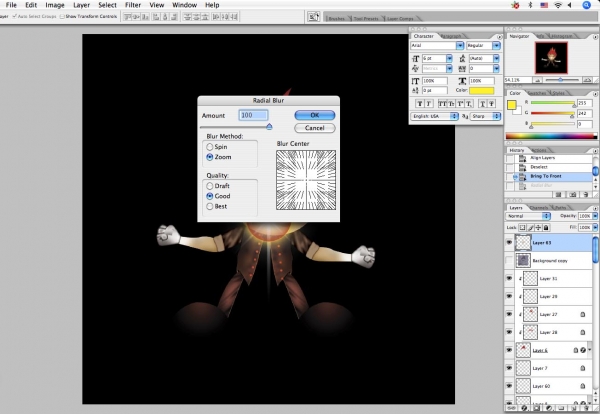Open the File menu
Screen dimensions: 600x414
click(x=11, y=5)
